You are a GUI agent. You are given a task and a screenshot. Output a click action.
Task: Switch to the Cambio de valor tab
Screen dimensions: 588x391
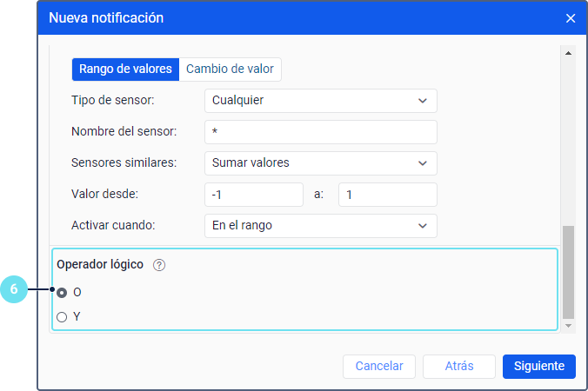pos(230,70)
